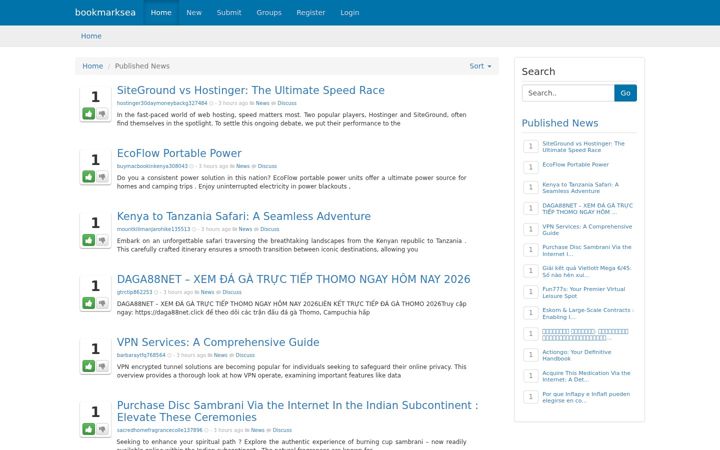The image size is (720, 450).
Task: Open author mountkilimanjarohike135513 profile
Action: pos(153,229)
